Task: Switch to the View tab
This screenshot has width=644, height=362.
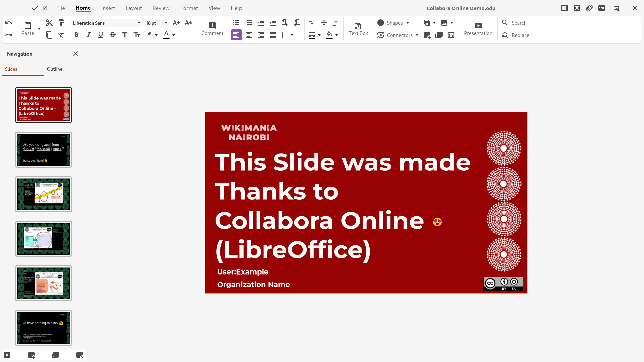Action: point(214,8)
